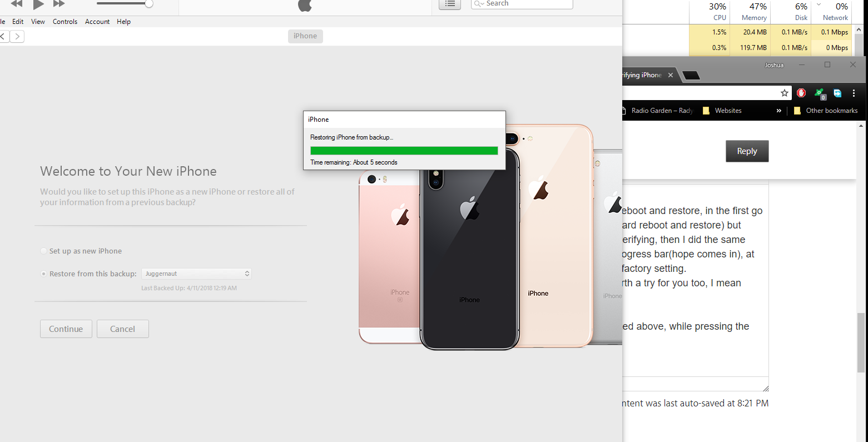
Task: Start playback with the iTunes play button
Action: pos(38,4)
